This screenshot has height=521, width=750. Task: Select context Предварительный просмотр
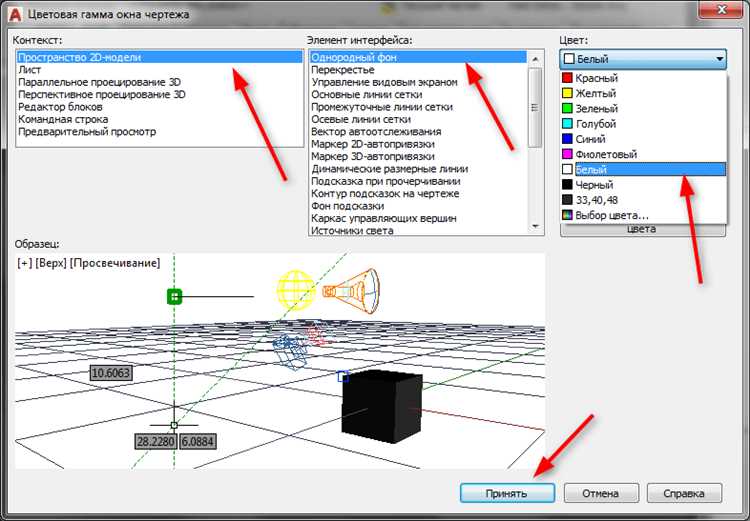tap(160, 132)
